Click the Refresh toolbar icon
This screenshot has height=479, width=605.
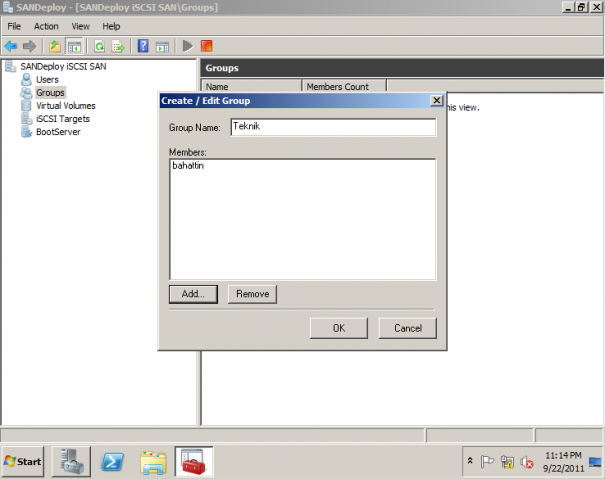pyautogui.click(x=100, y=46)
